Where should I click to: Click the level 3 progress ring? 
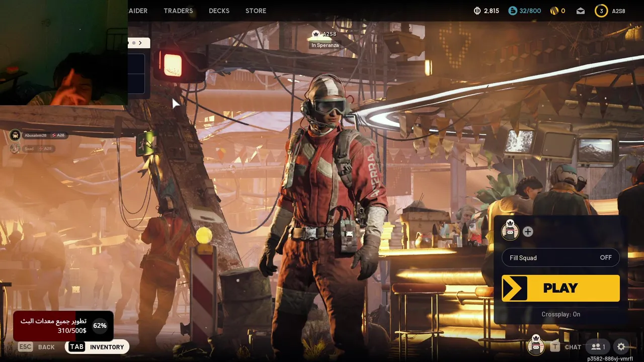tap(601, 11)
